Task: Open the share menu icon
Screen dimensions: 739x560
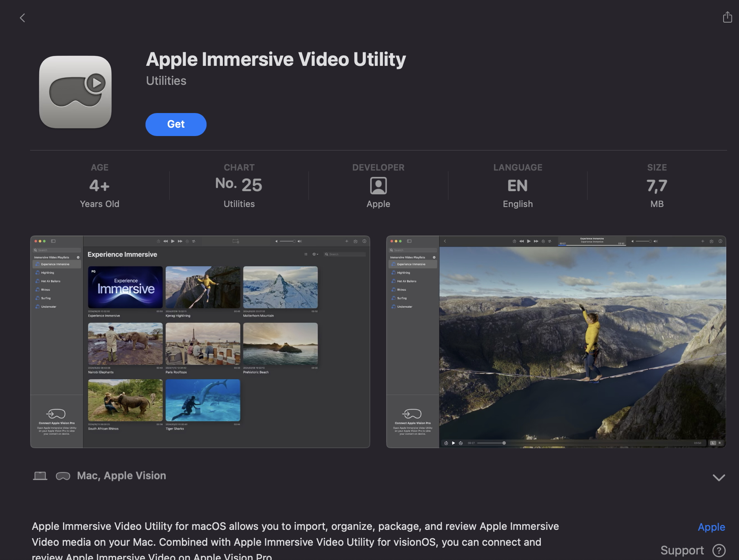Action: (x=727, y=17)
